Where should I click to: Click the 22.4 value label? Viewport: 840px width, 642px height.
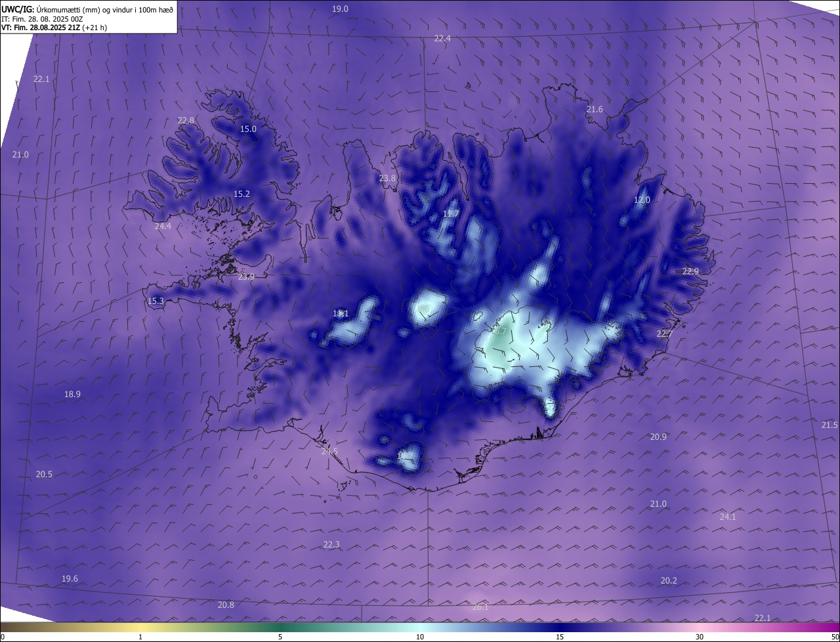tap(442, 39)
